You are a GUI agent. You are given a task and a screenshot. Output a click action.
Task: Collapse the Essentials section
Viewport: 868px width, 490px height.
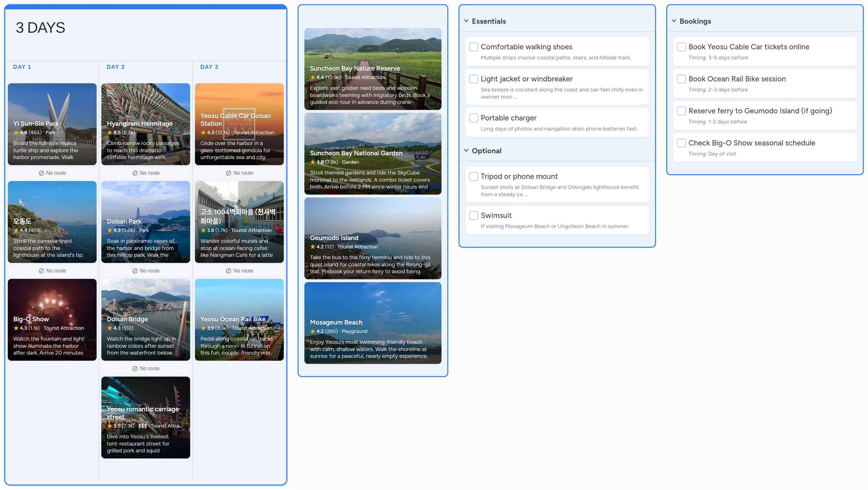pos(466,21)
